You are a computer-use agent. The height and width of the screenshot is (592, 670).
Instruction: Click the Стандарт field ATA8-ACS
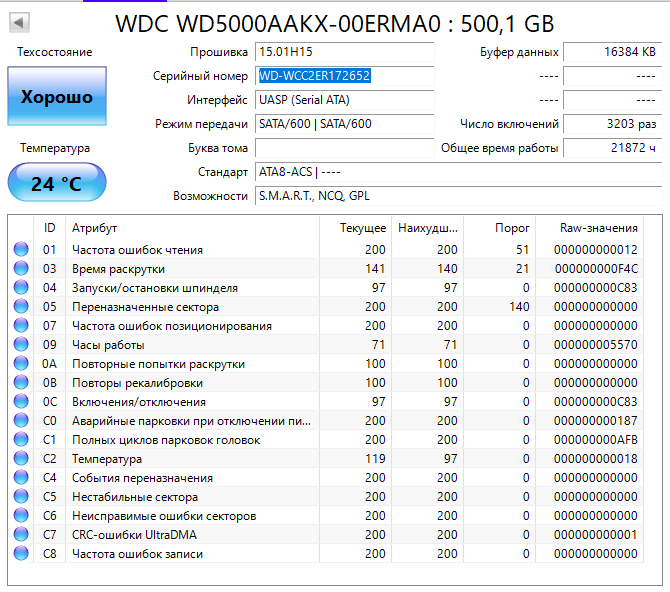(458, 172)
